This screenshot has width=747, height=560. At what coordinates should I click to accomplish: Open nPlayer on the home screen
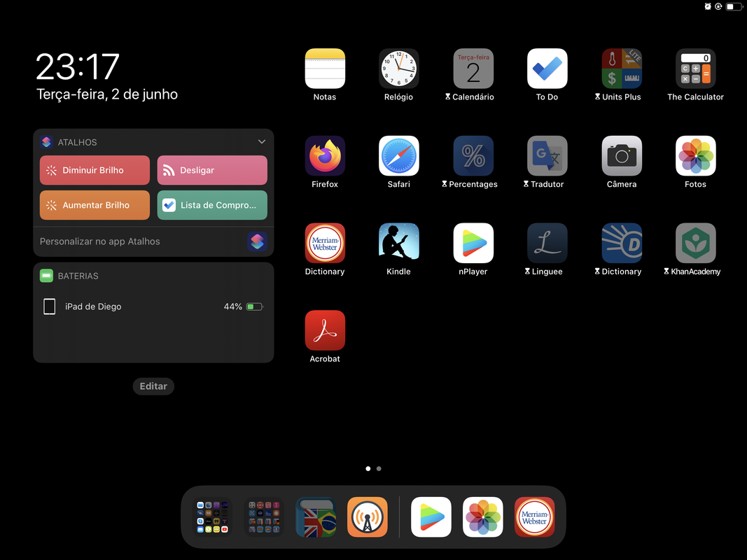point(473,243)
